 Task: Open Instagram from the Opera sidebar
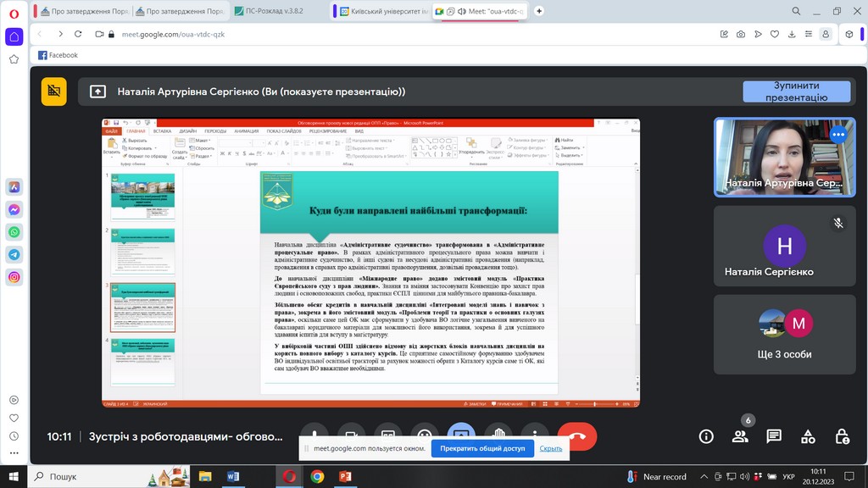(14, 277)
